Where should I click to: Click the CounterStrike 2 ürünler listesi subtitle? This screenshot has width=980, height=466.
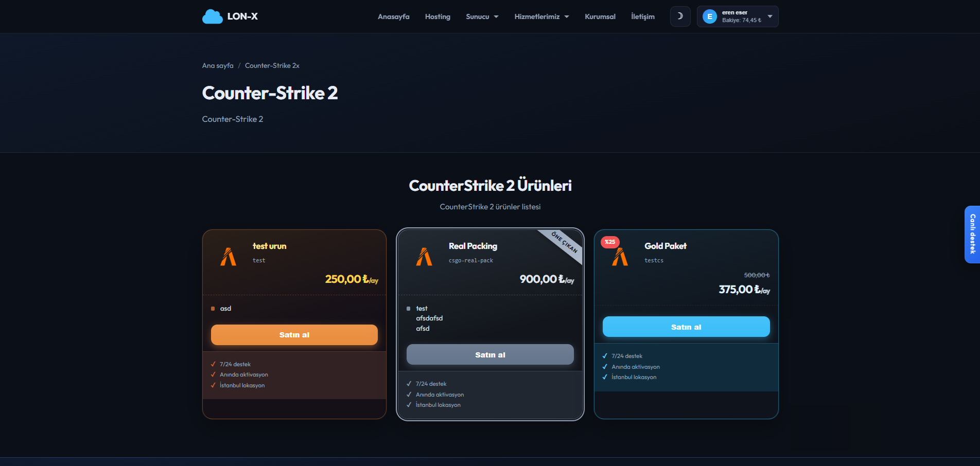(x=490, y=207)
